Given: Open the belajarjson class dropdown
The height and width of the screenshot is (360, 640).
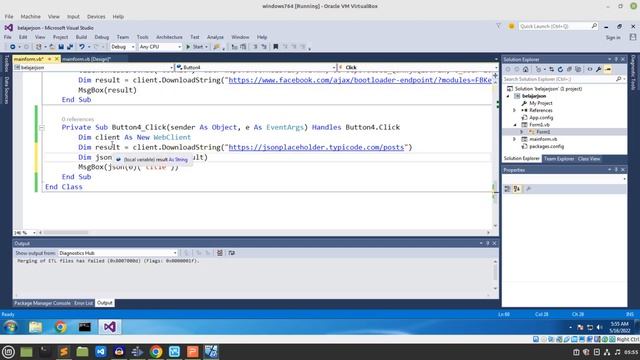Looking at the screenshot, I should (x=94, y=67).
